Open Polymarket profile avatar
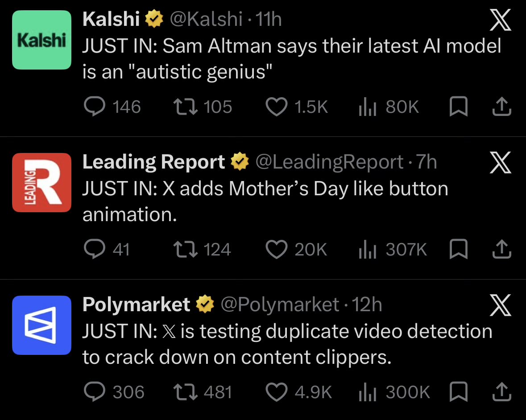 (x=41, y=325)
